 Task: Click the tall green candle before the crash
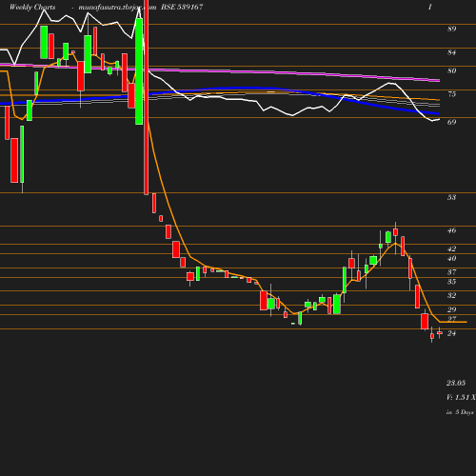139,71
